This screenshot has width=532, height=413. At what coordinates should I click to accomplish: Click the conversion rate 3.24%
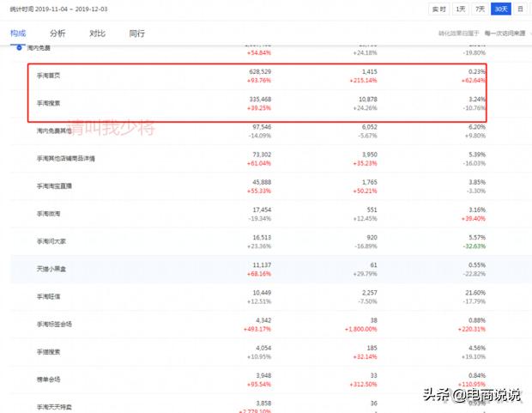click(477, 100)
